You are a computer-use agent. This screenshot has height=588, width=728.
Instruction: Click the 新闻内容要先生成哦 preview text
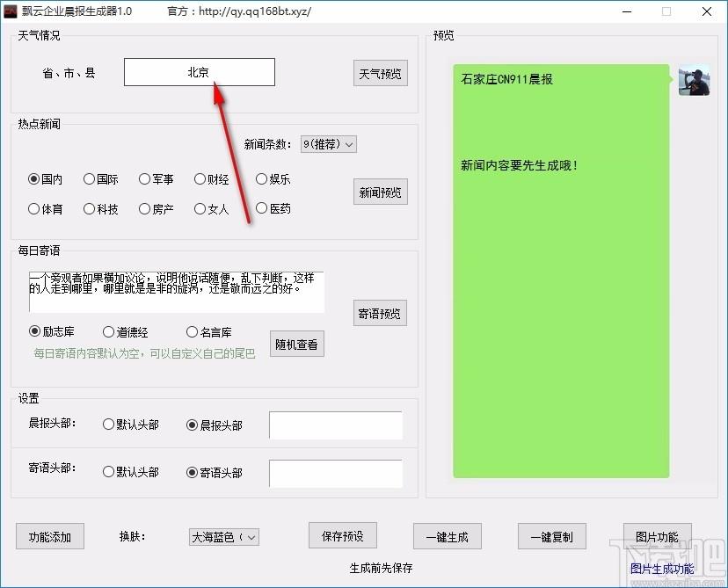tap(519, 165)
